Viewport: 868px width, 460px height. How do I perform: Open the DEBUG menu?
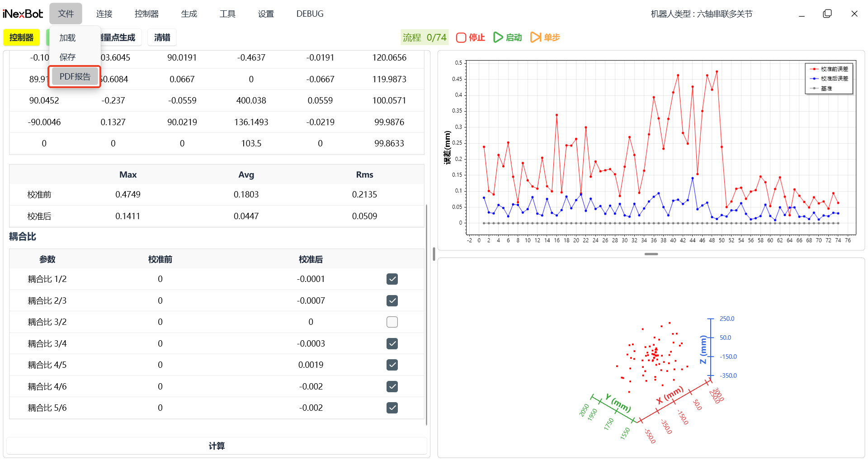[310, 14]
